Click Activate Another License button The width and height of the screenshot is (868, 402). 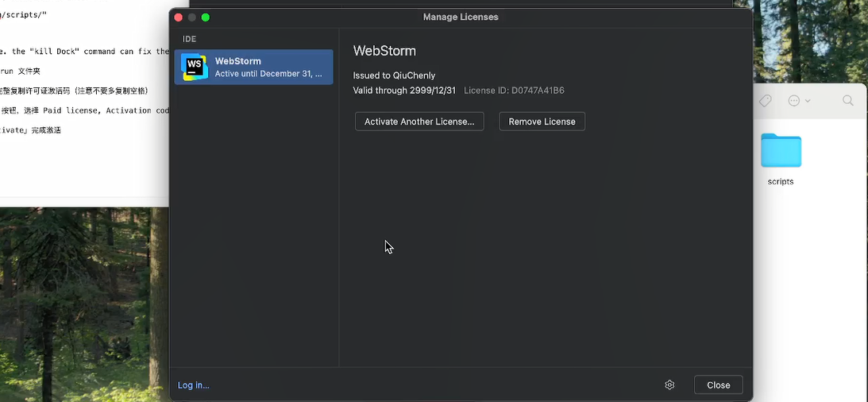point(419,122)
